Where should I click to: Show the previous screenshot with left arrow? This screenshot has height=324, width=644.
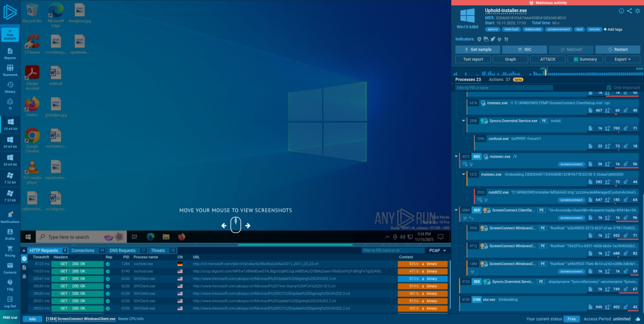tap(224, 226)
